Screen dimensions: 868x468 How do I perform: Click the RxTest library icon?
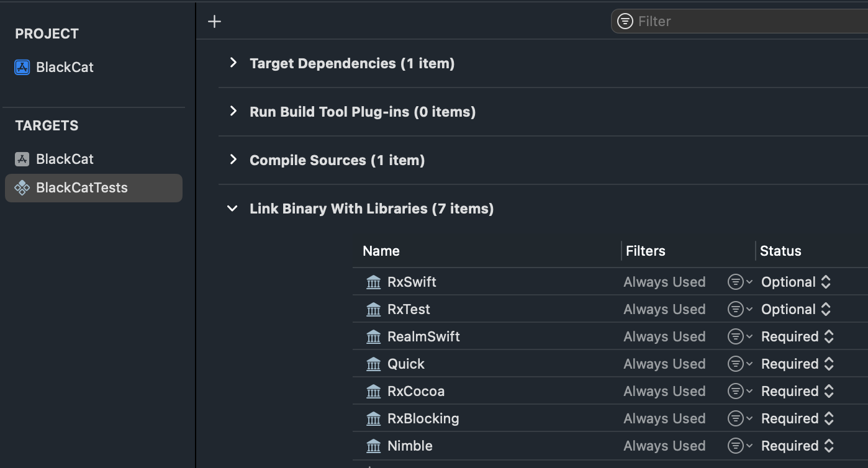tap(373, 310)
